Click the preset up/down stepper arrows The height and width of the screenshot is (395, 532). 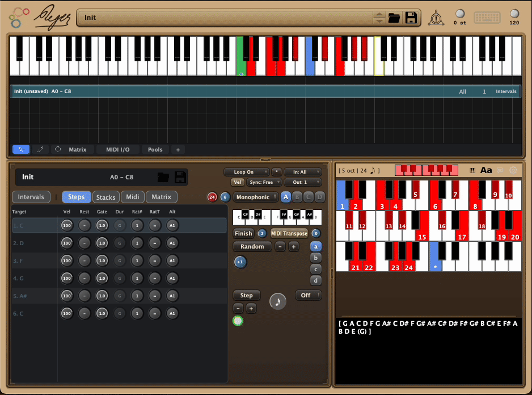(x=379, y=18)
